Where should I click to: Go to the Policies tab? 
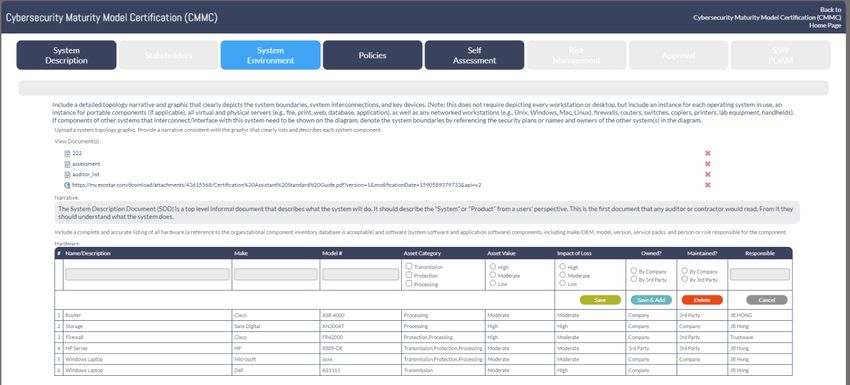[372, 55]
